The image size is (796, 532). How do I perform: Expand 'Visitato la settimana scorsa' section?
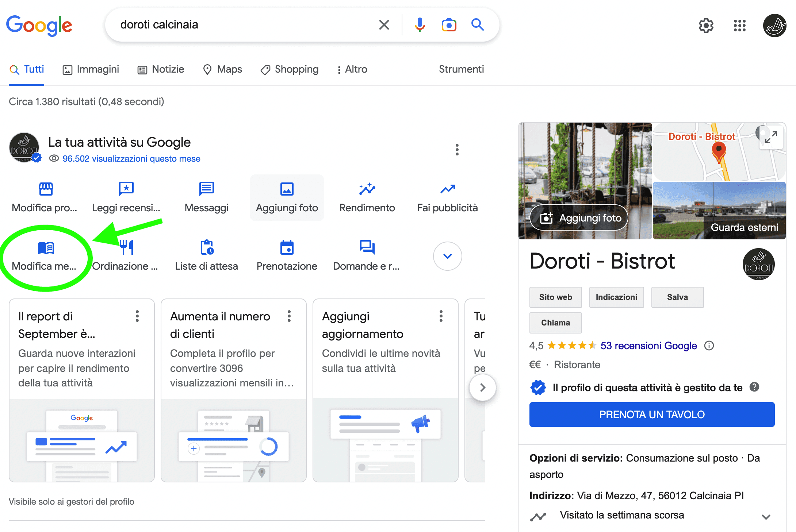coord(766,517)
